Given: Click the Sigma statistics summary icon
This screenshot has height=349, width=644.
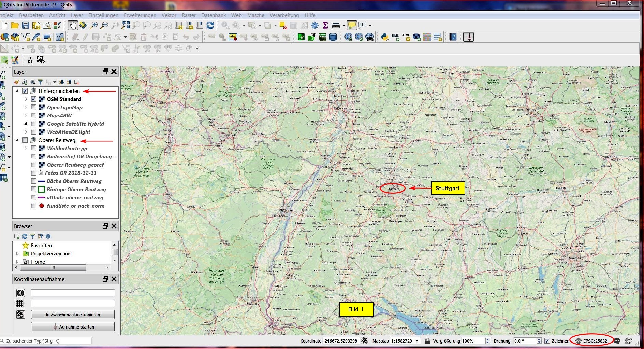Looking at the screenshot, I should (x=325, y=25).
